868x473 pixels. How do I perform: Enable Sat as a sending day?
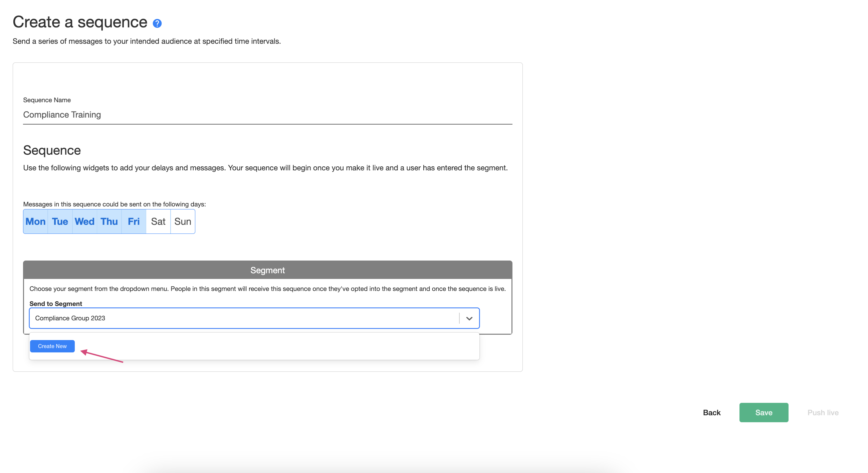tap(158, 221)
